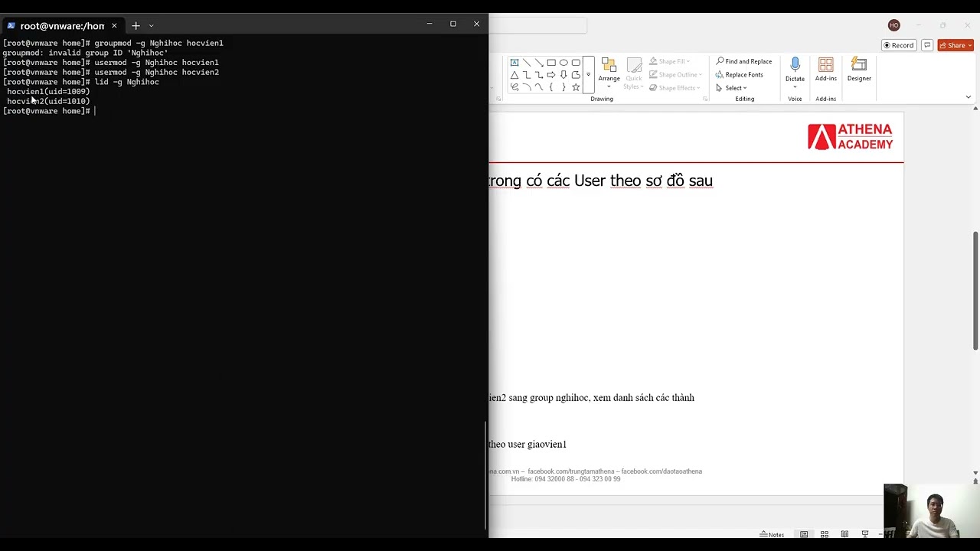Image resolution: width=980 pixels, height=551 pixels.
Task: Open the Quick Styles dropdown
Action: (634, 73)
